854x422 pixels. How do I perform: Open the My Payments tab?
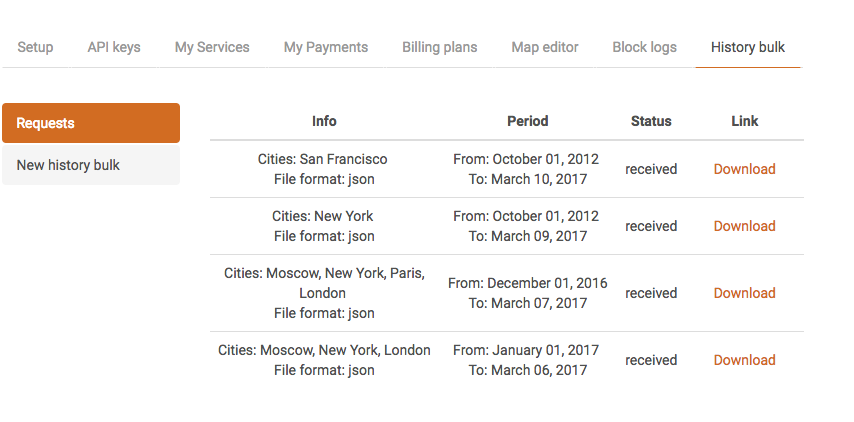pos(326,47)
